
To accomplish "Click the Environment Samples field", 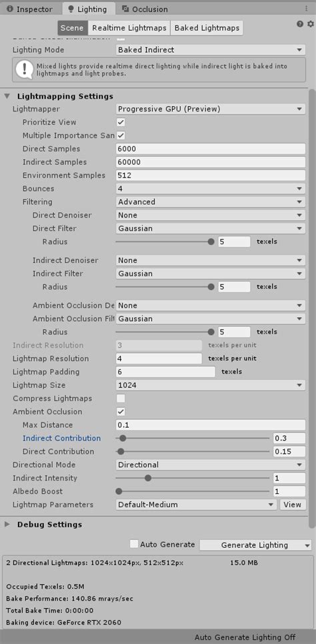I will coord(211,176).
